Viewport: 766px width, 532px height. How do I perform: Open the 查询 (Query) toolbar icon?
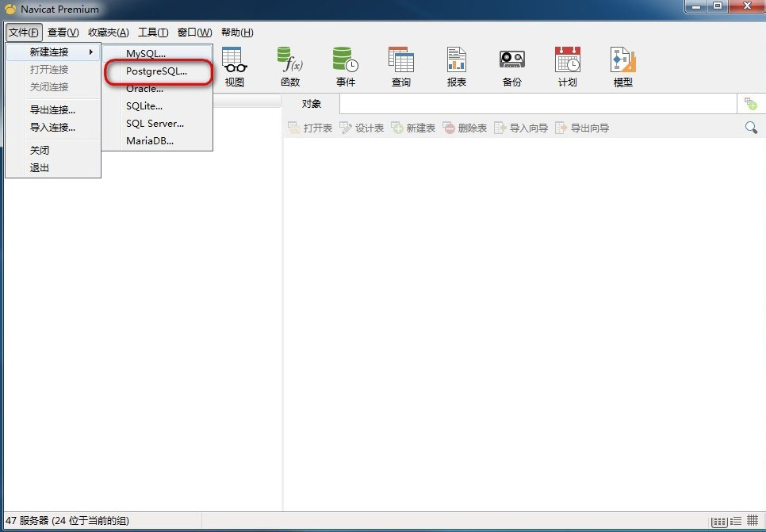point(401,67)
